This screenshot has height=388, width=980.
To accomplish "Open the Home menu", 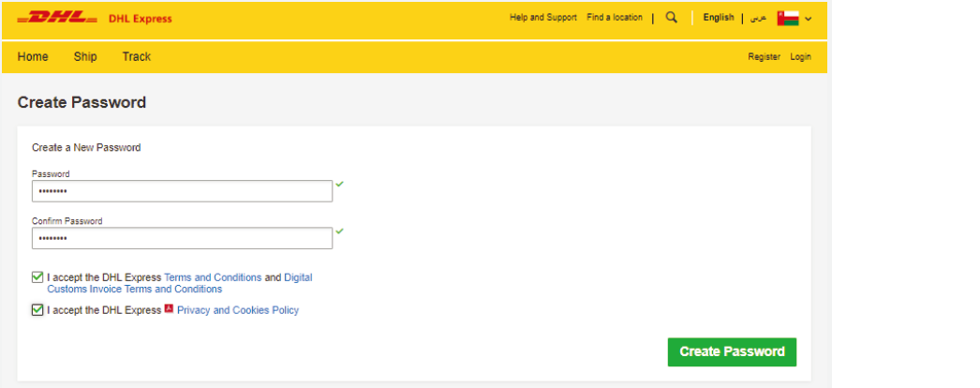I will (x=33, y=57).
